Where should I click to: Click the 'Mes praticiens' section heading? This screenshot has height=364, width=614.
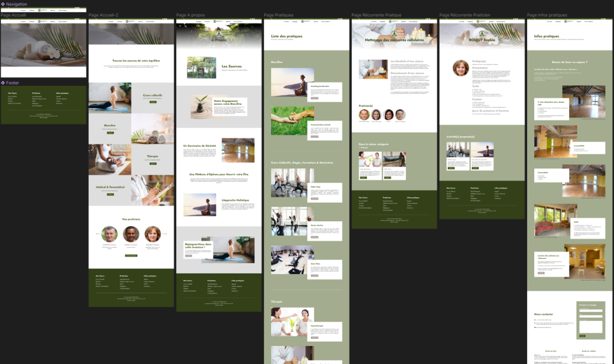pos(131,219)
